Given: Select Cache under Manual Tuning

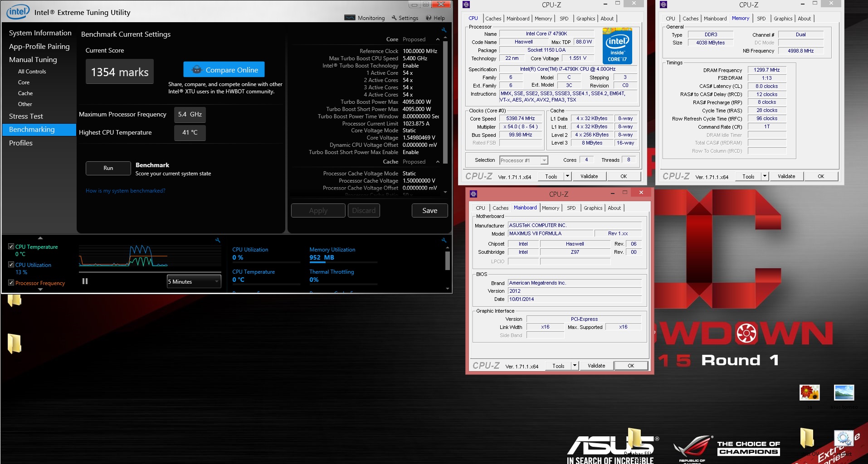Looking at the screenshot, I should pos(25,93).
